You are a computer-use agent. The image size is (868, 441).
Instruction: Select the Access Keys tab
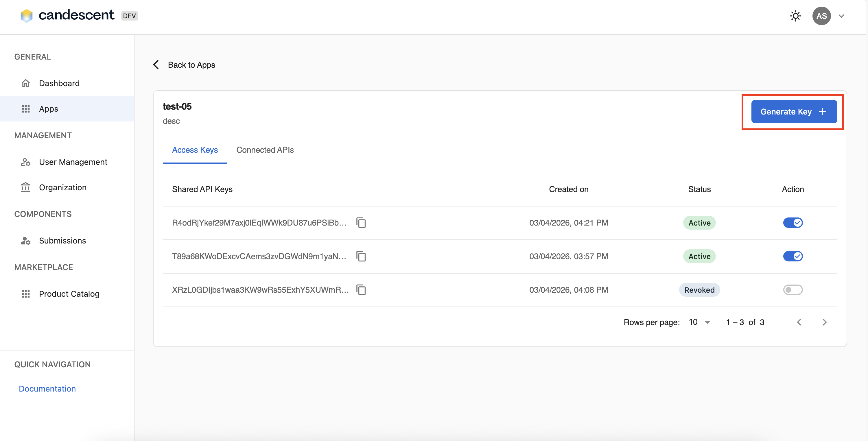(195, 150)
